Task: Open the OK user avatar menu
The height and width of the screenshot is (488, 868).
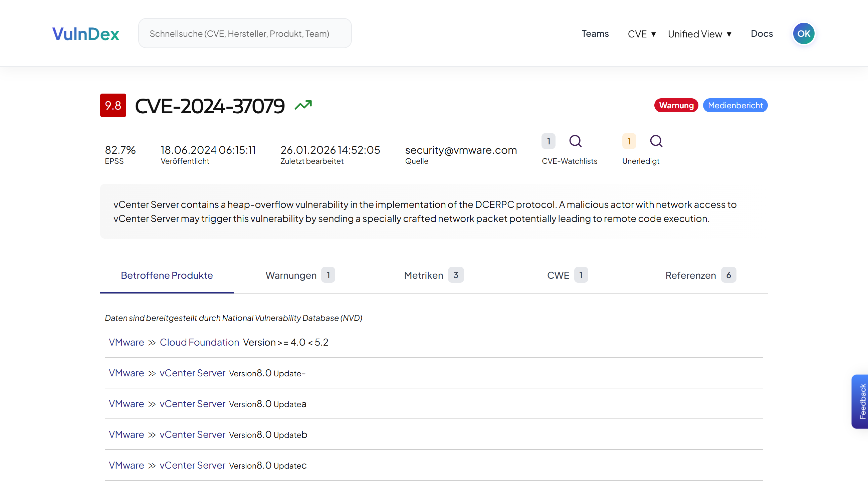Action: [x=804, y=33]
